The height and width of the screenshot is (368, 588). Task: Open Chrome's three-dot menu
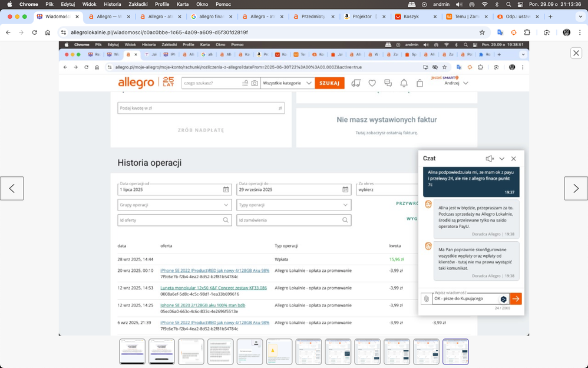[580, 32]
